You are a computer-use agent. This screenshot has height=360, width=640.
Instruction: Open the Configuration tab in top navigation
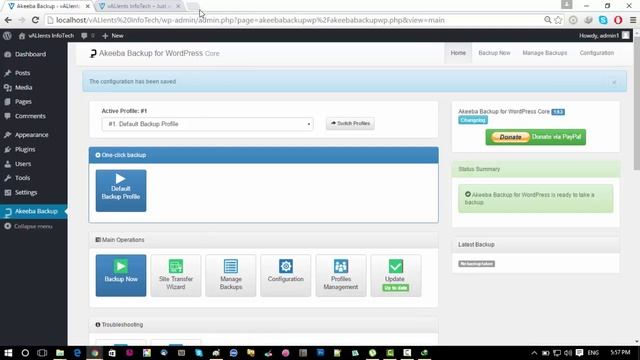[x=597, y=53]
